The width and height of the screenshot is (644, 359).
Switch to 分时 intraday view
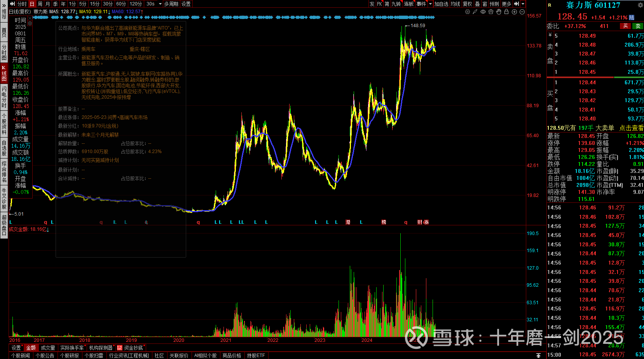(22, 4)
